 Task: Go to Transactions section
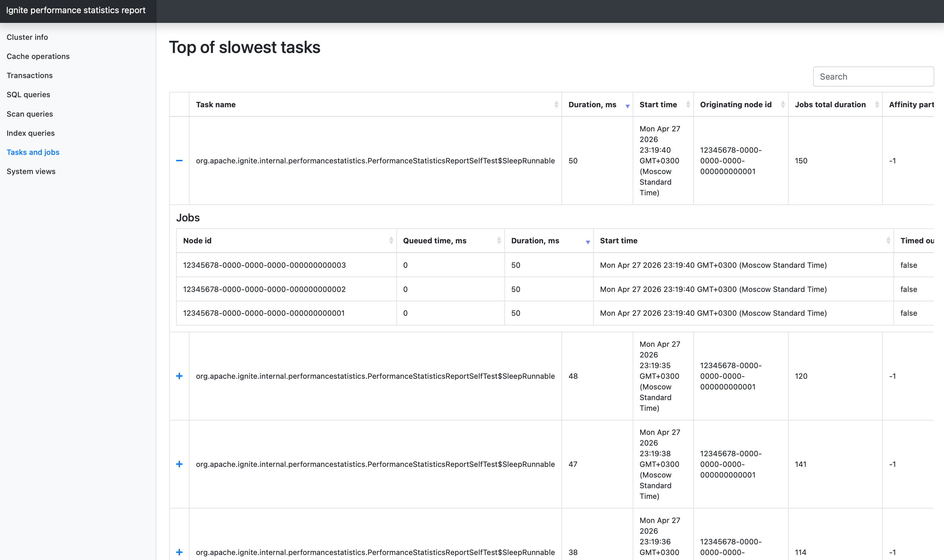click(29, 76)
